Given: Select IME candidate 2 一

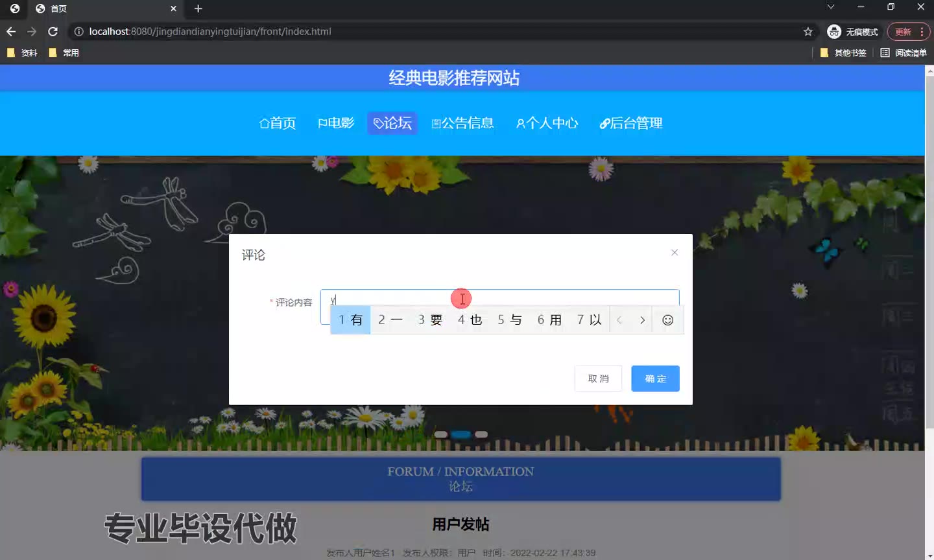Looking at the screenshot, I should click(390, 320).
